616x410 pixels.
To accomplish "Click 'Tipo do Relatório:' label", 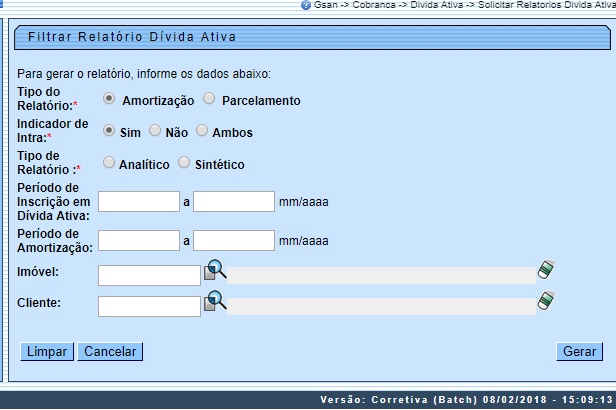I will point(47,99).
